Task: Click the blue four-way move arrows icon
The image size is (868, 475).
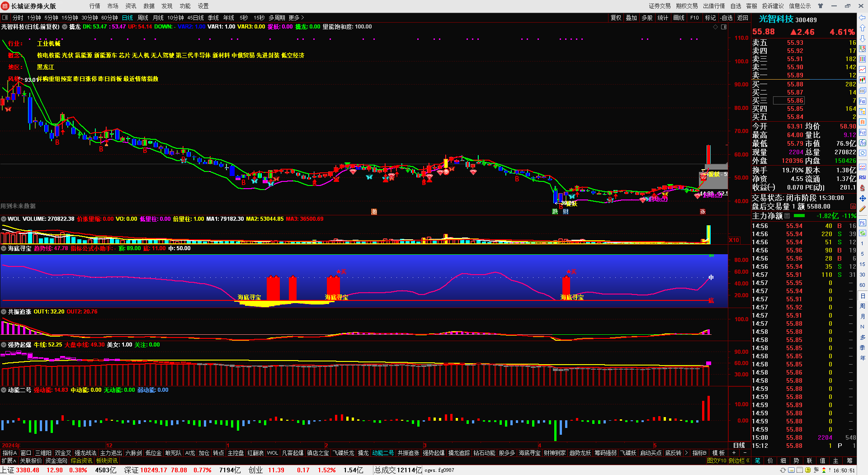Action: point(863,198)
